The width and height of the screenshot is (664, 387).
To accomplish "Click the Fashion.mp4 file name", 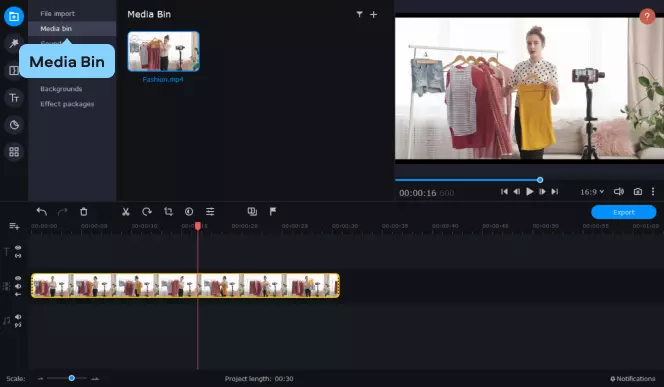I will (x=163, y=80).
